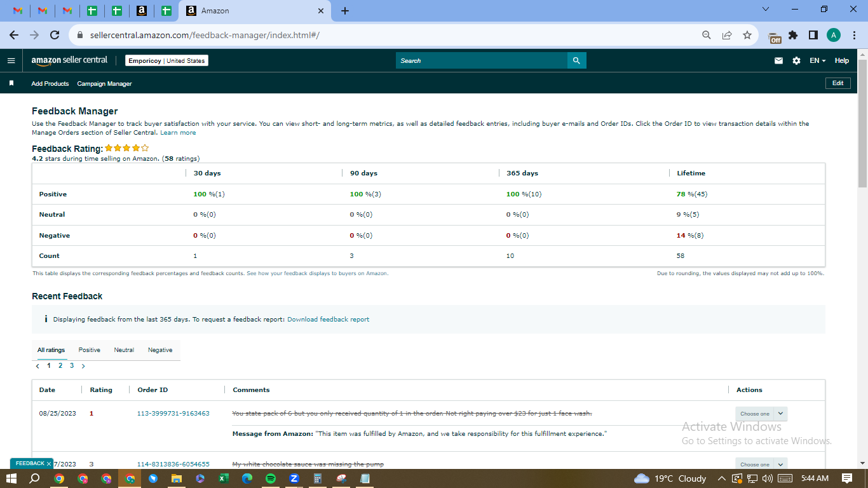This screenshot has height=488, width=868.
Task: Go to feedback page 3
Action: click(x=72, y=366)
